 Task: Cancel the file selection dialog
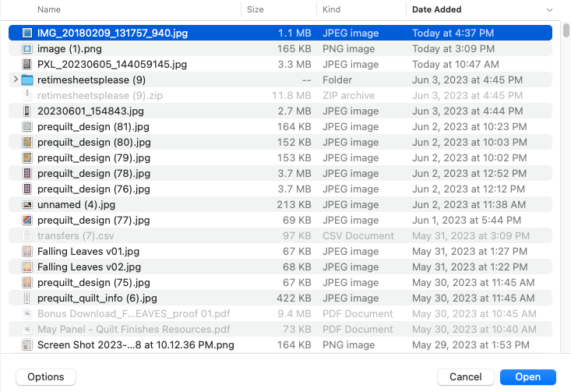465,377
